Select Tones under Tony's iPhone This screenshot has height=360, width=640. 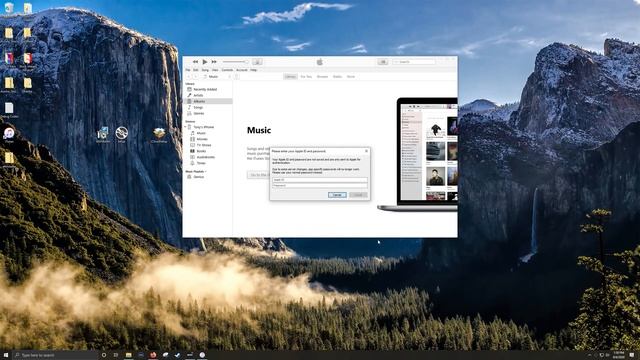coord(201,163)
